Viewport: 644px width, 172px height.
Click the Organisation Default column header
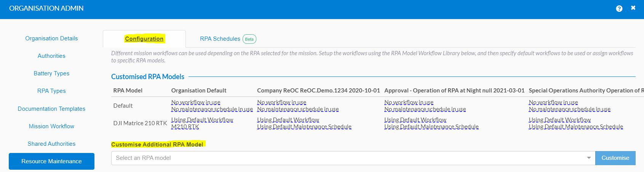199,91
